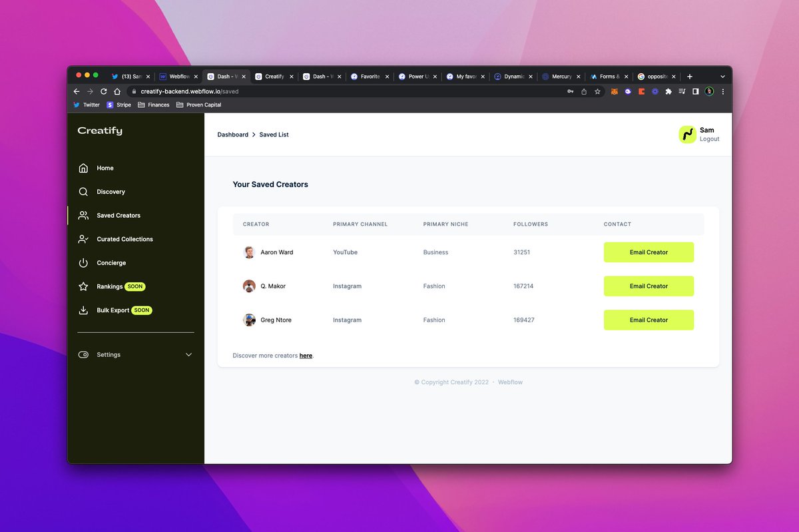The image size is (799, 532).
Task: Open Curated Collections from the sidebar
Action: [125, 239]
